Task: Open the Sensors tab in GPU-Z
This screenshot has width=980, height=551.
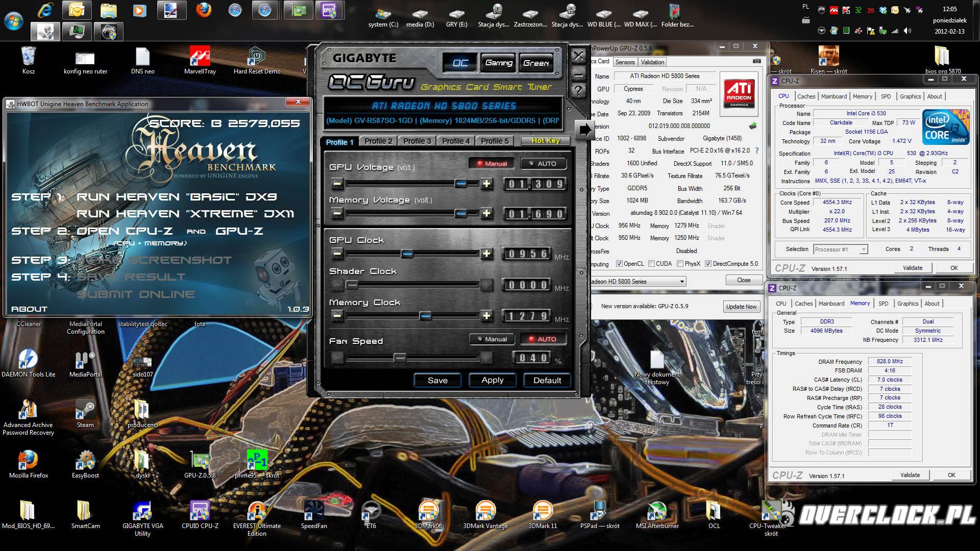Action: click(625, 62)
